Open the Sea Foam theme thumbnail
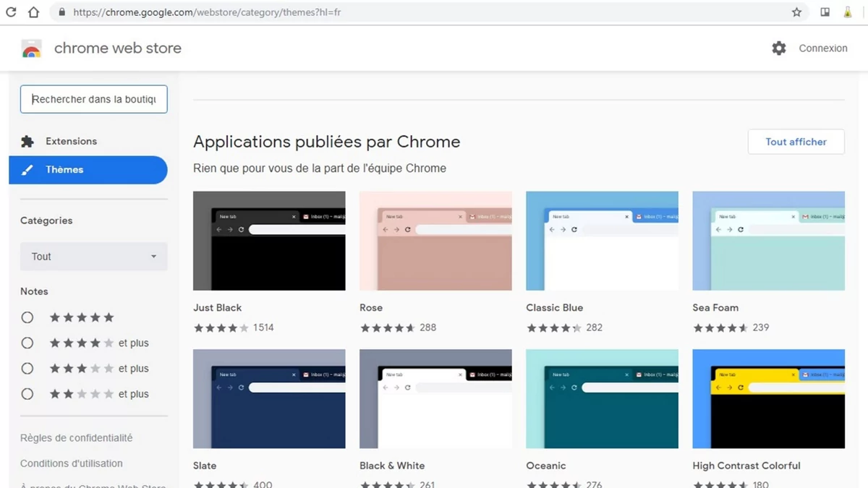Viewport: 868px width, 488px height. [768, 241]
